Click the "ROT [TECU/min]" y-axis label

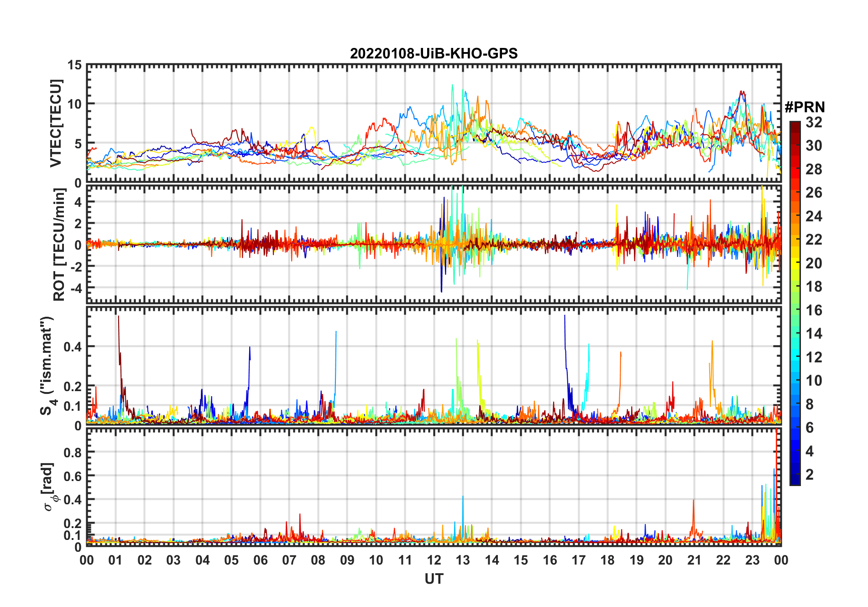[x=59, y=245]
